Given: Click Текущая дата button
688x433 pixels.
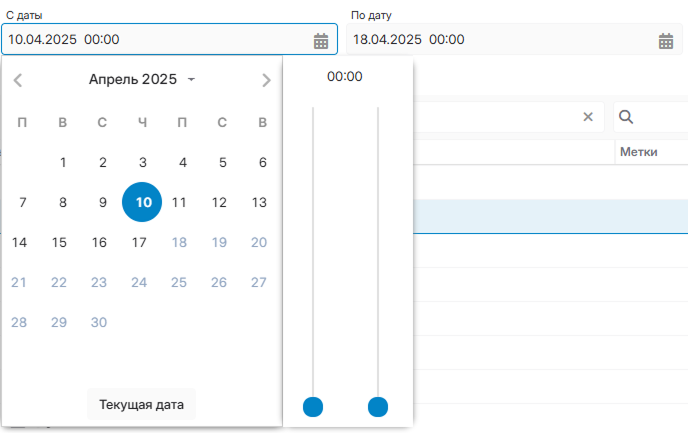Looking at the screenshot, I should coord(141,405).
